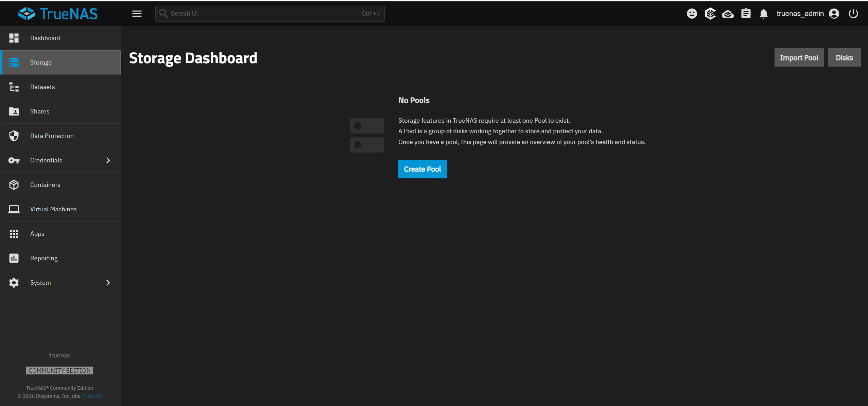Click the 'Once you have a pool' sentence

(522, 142)
